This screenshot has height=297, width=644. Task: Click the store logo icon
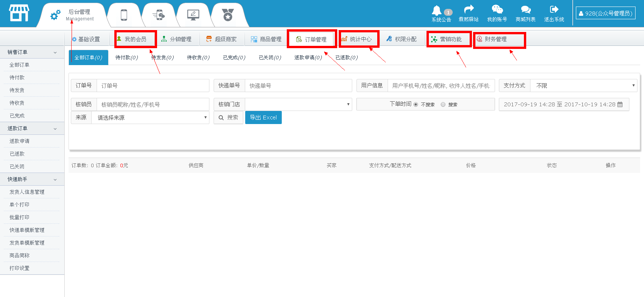pyautogui.click(x=19, y=13)
